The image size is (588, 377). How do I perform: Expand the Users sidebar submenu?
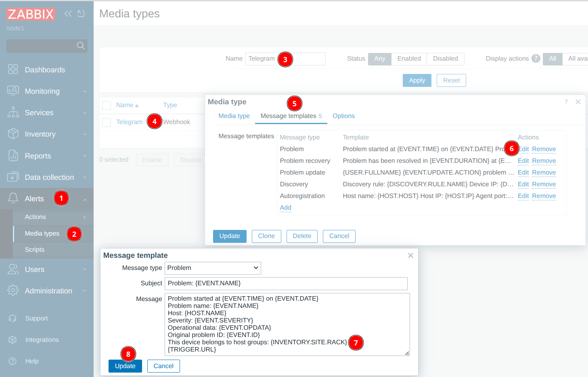click(84, 269)
